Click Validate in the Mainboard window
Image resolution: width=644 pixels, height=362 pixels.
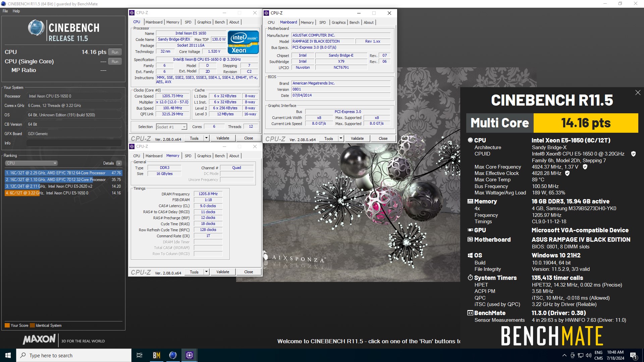point(357,138)
